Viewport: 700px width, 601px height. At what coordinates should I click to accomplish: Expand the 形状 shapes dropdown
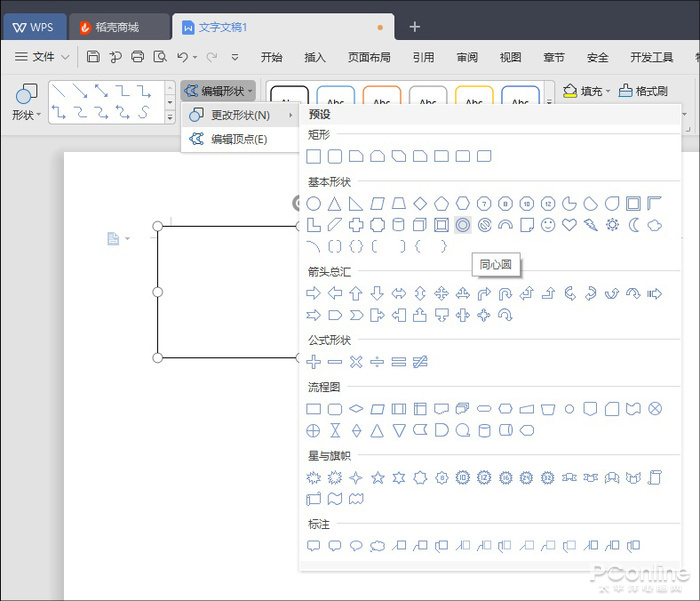tap(27, 115)
